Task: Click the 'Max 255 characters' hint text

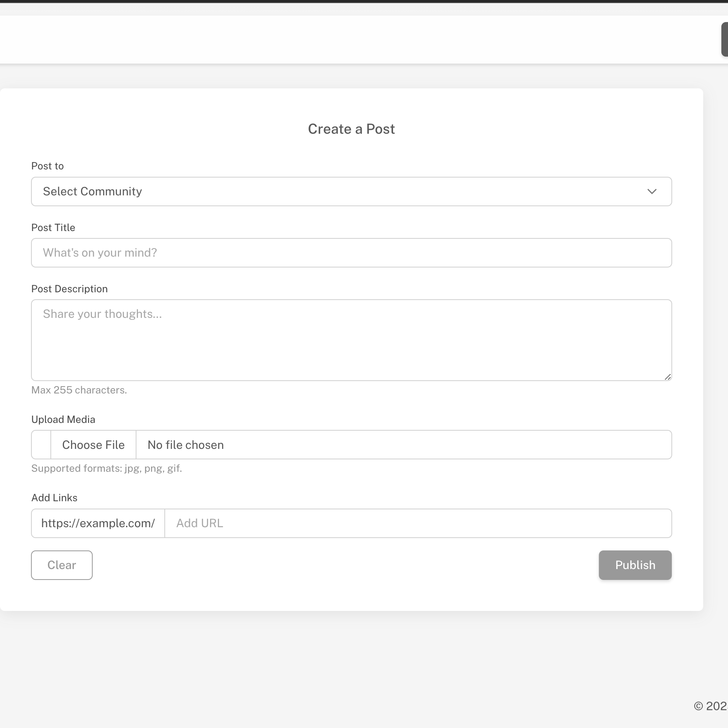Action: coord(79,390)
